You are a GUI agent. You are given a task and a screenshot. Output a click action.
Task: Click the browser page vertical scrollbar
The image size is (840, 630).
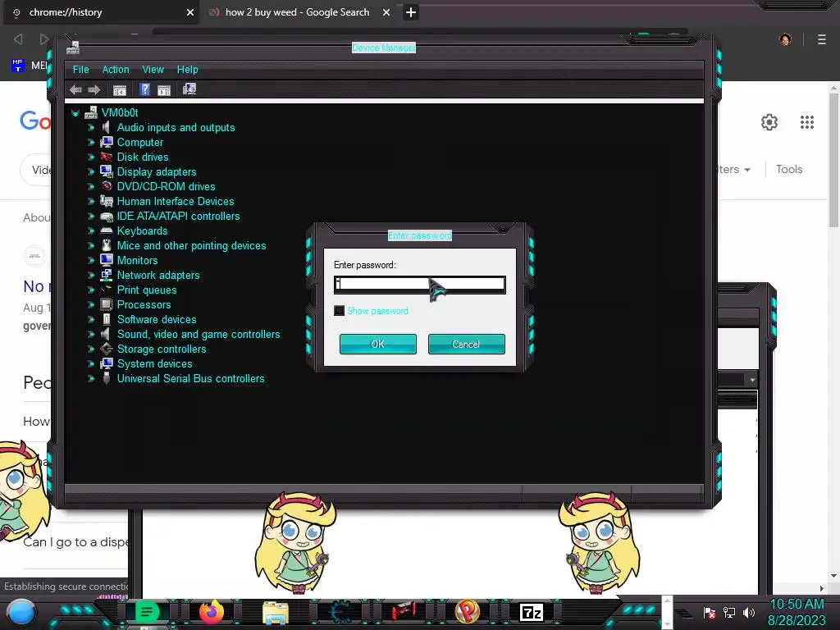(x=833, y=161)
